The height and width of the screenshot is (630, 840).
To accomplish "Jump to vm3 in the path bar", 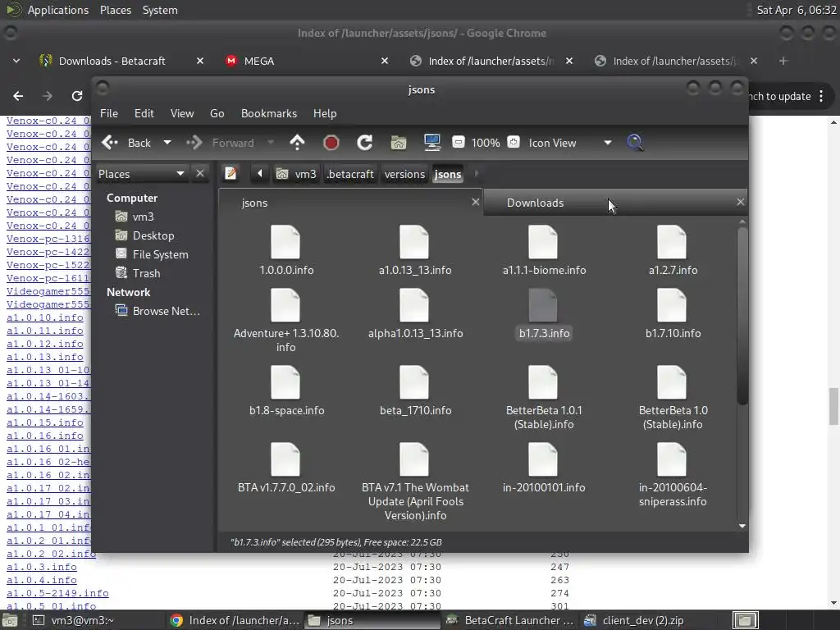I will [x=296, y=174].
